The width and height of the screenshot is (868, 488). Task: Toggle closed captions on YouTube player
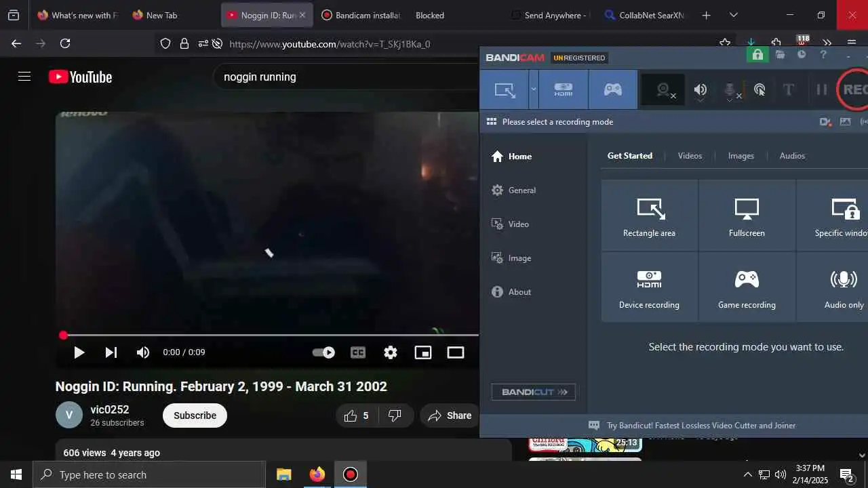(357, 352)
